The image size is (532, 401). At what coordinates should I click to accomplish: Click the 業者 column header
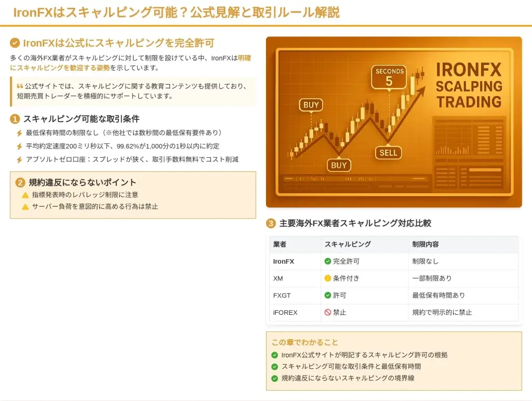280,244
